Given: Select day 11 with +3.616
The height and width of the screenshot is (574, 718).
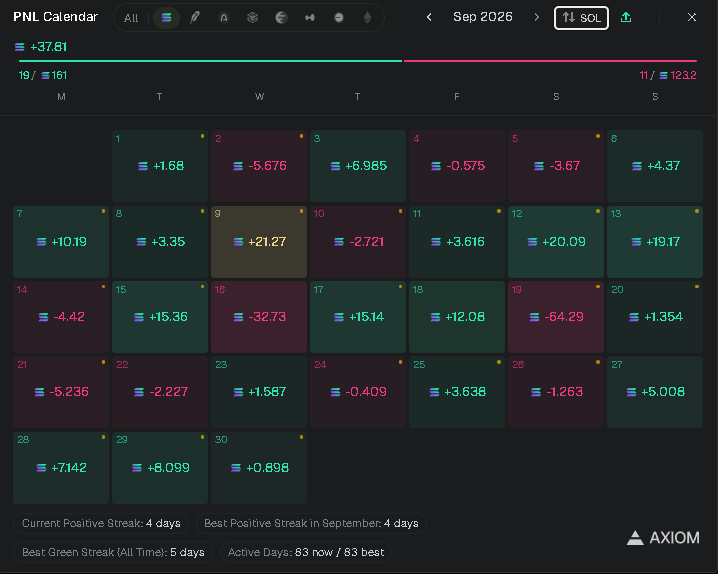Looking at the screenshot, I should coord(457,242).
